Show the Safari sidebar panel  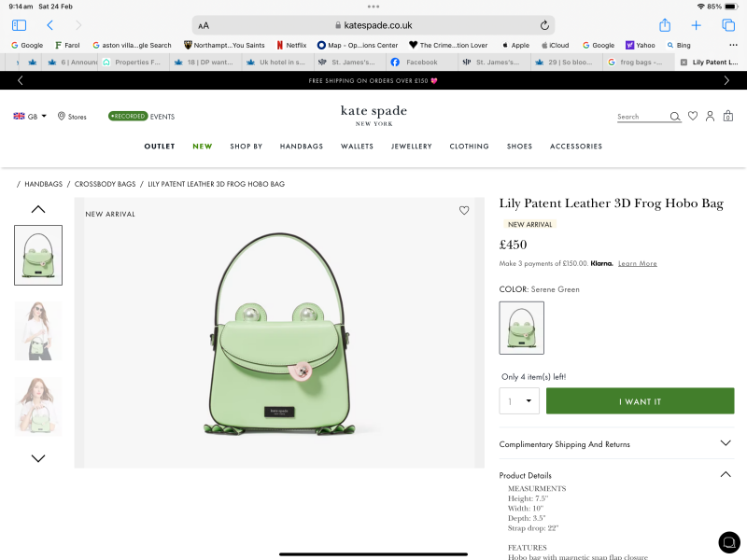19,25
